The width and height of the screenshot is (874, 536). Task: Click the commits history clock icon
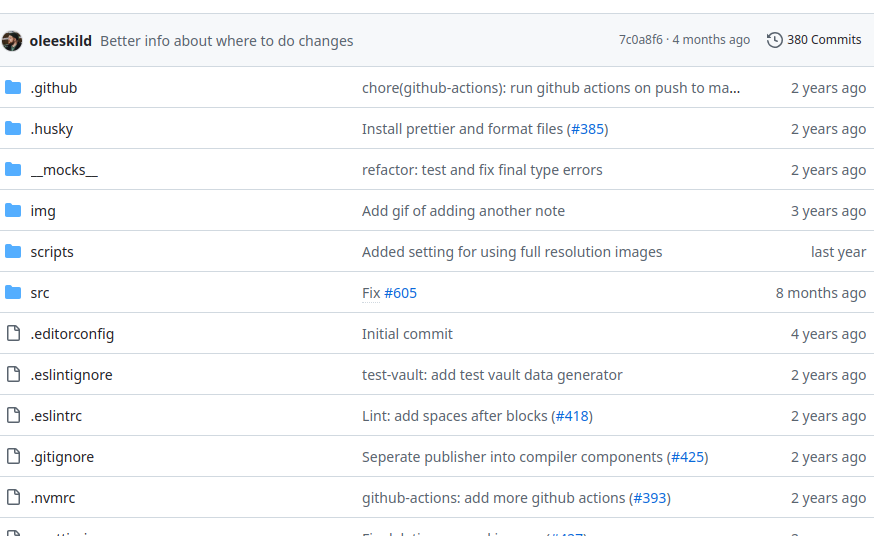774,40
